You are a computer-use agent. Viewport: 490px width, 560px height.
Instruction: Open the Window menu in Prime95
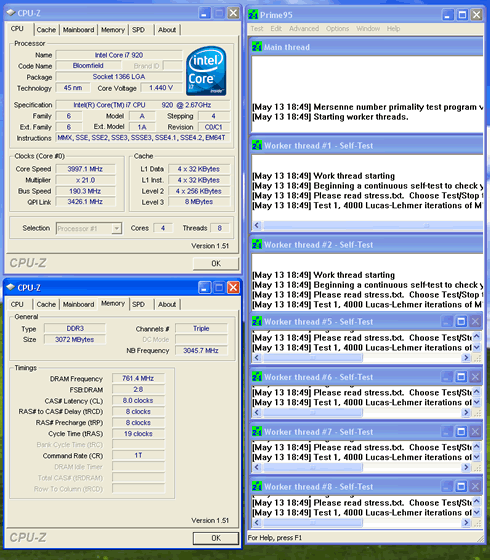click(x=368, y=29)
